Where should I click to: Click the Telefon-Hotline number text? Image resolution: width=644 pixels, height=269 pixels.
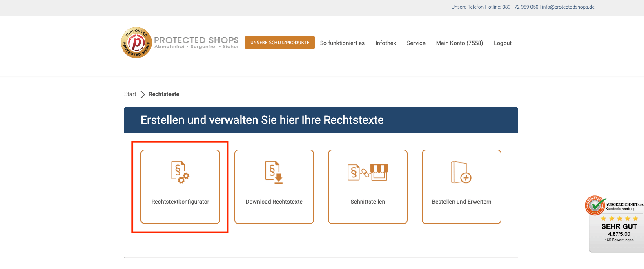(x=520, y=7)
